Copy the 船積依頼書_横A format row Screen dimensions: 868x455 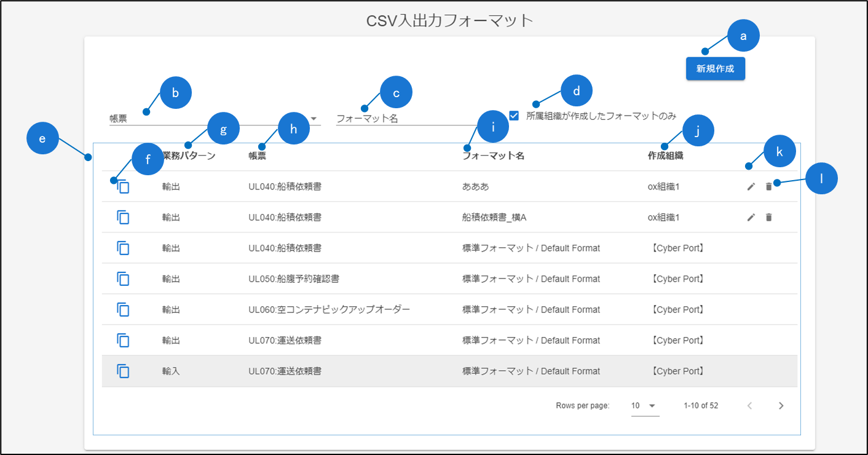click(x=124, y=217)
